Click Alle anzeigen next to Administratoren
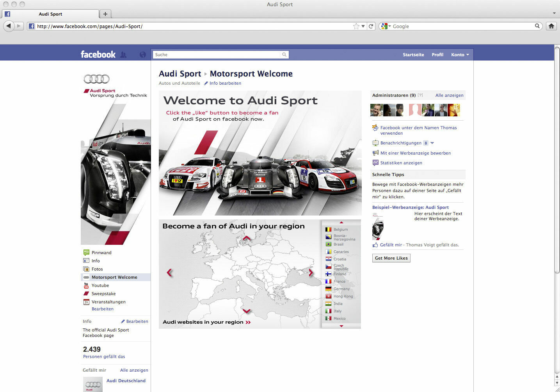Screen dimensions: 560x392 [x=449, y=95]
